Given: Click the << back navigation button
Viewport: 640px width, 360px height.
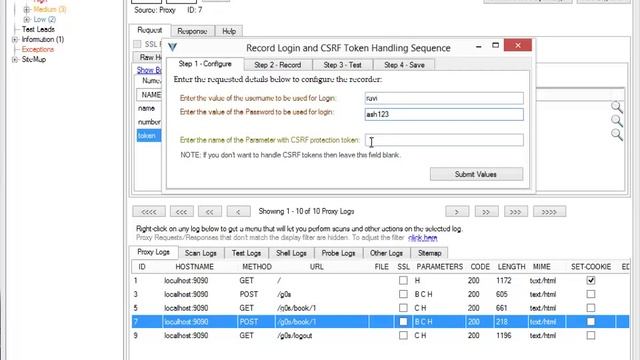Looking at the screenshot, I should coord(210,211).
